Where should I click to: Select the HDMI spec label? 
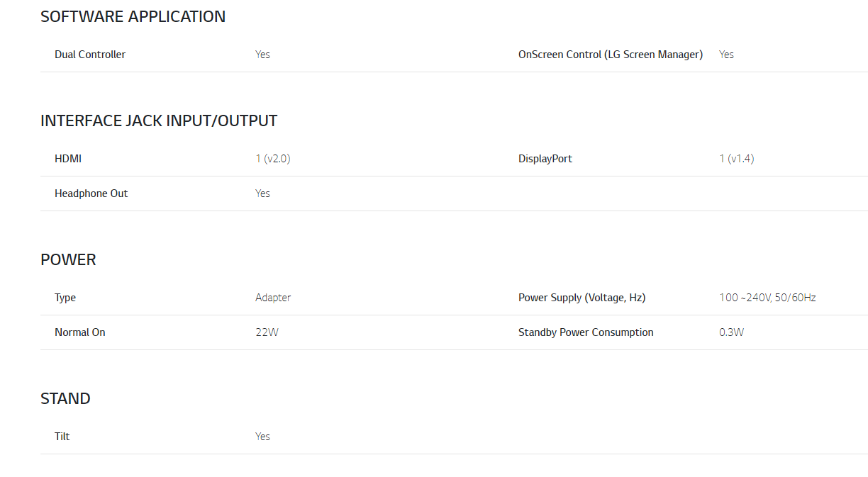click(68, 159)
